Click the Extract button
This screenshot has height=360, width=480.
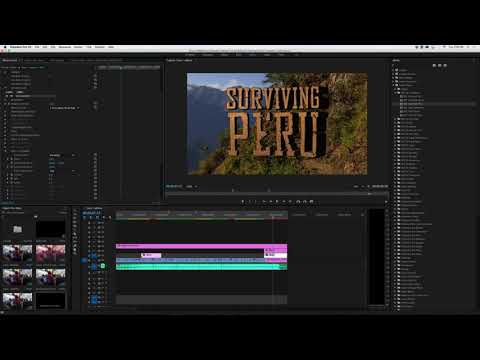click(304, 202)
